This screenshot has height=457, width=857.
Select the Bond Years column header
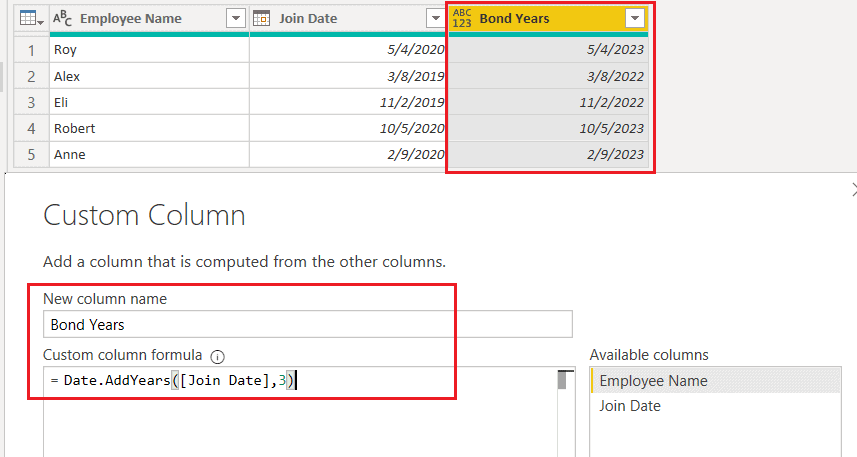point(548,19)
